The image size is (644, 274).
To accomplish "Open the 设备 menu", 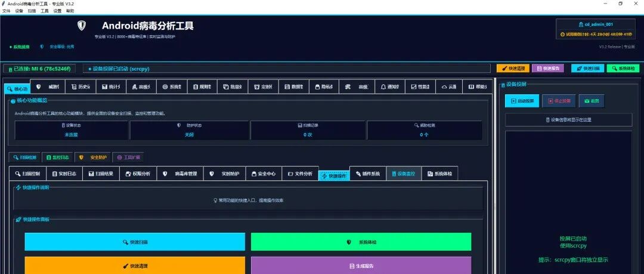I will coord(19,11).
